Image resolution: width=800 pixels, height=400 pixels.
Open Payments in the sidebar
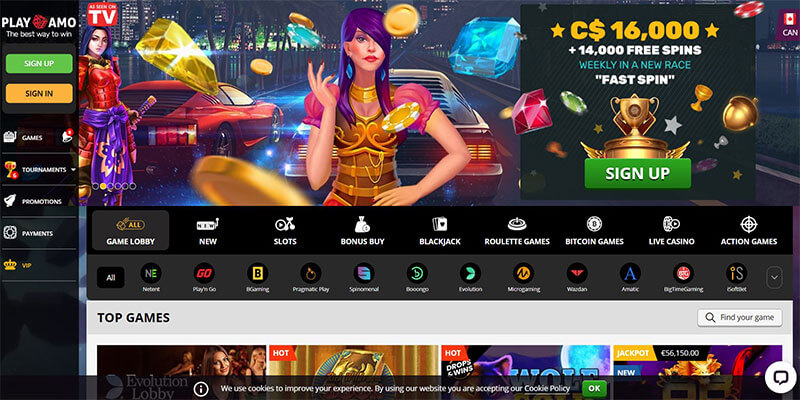(x=39, y=233)
